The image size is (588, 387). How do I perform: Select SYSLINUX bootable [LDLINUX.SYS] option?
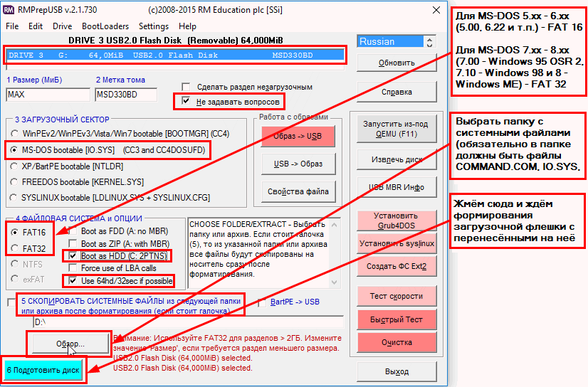(14, 198)
